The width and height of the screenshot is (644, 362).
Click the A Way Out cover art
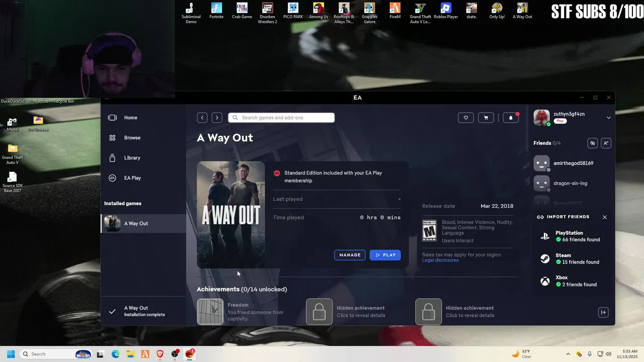[x=231, y=215]
